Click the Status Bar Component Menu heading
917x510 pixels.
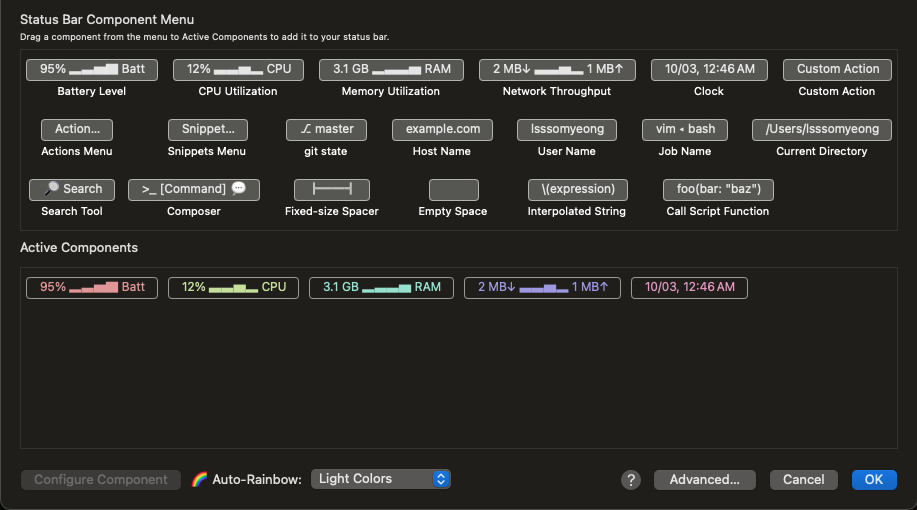pyautogui.click(x=107, y=19)
